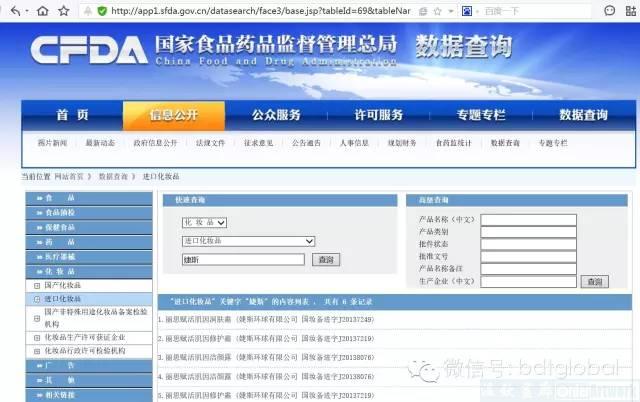
Task: Click the smiley face icon in browser toolbar
Action: coord(609,11)
